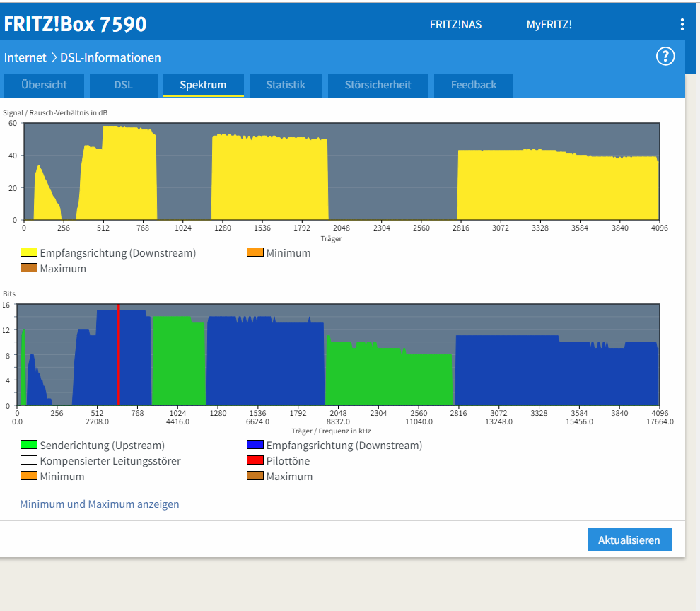This screenshot has height=611, width=700.
Task: Click the red Pilottöne legend swatch
Action: click(x=255, y=460)
